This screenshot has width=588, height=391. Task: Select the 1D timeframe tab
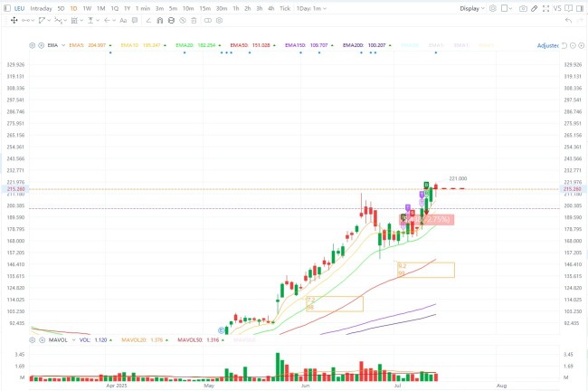(73, 8)
